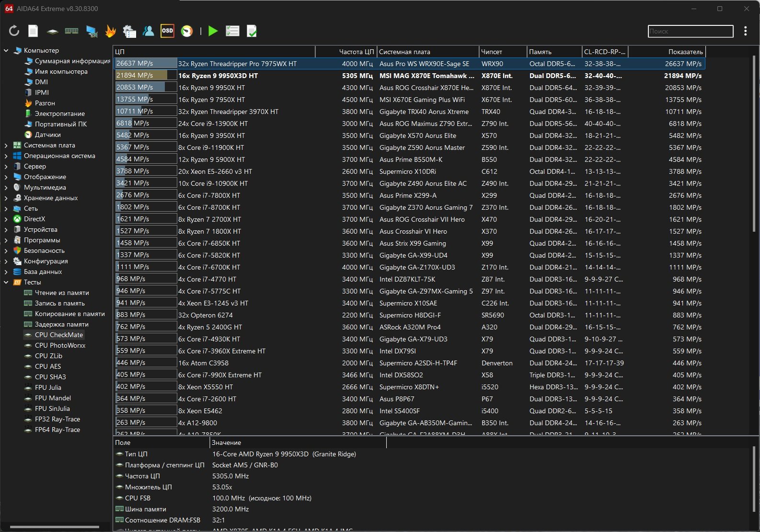
Task: Expand the Мультимедиа tree node
Action: click(6, 187)
